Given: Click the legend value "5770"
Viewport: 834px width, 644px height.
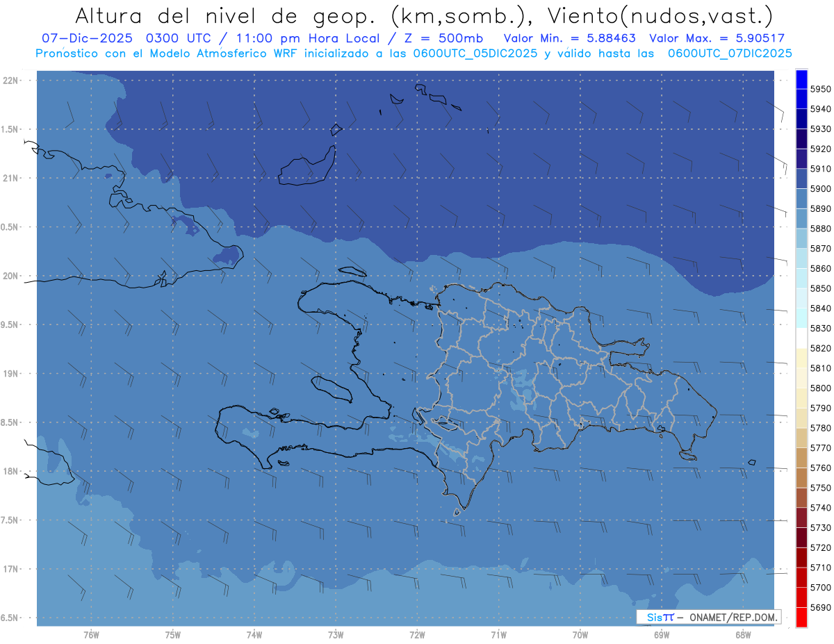Looking at the screenshot, I should point(821,448).
